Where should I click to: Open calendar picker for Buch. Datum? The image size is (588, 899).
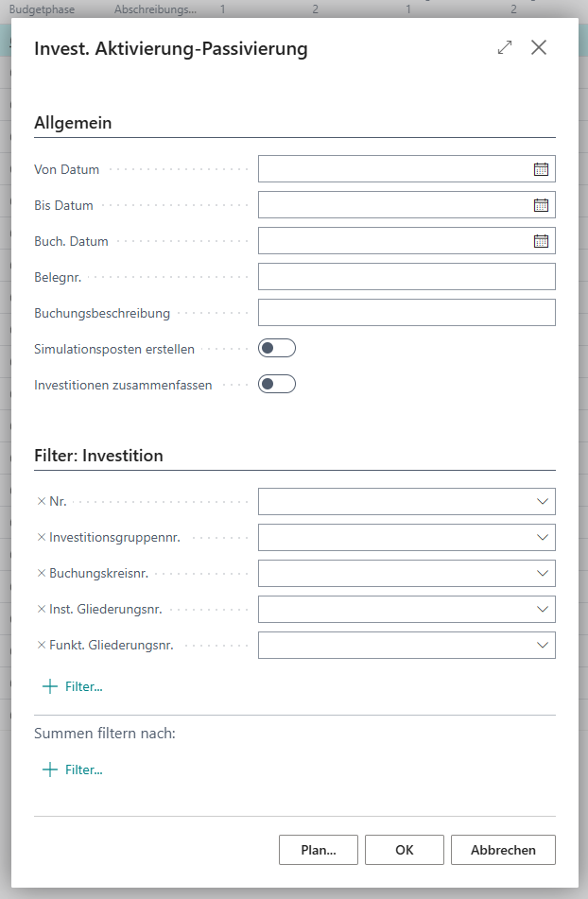point(541,241)
